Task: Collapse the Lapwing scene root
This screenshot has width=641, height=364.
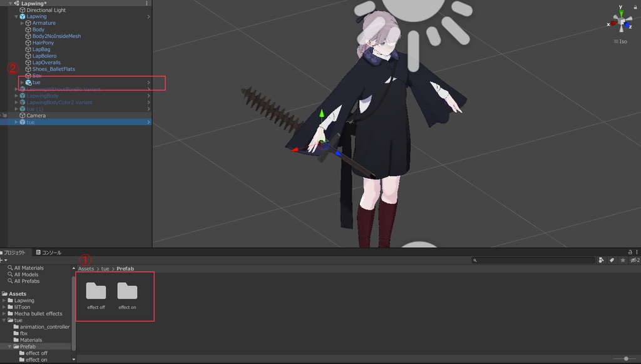Action: pyautogui.click(x=10, y=3)
